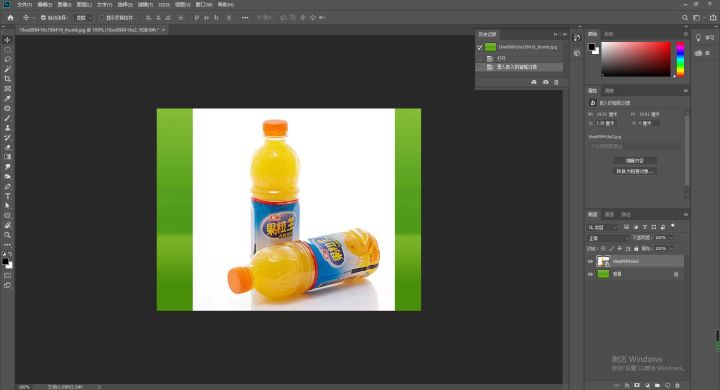Toggle lock transparent pixels in Layers panel
The width and height of the screenshot is (720, 390).
coord(603,249)
